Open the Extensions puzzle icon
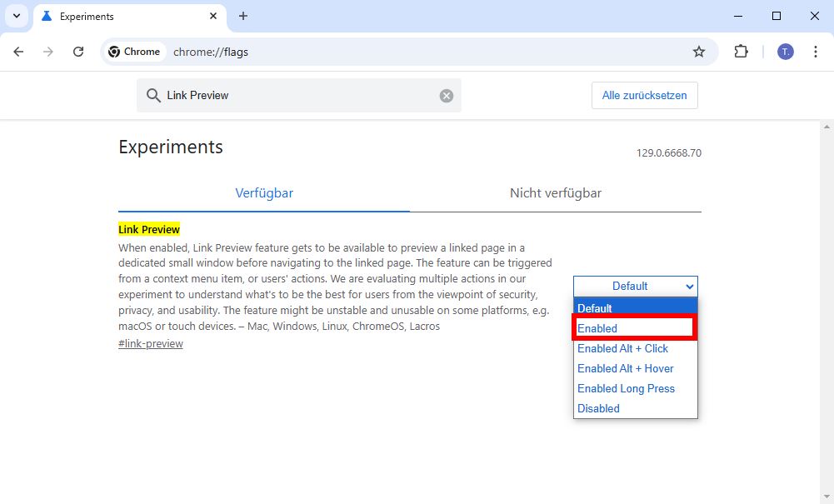Image resolution: width=834 pixels, height=504 pixels. point(741,51)
